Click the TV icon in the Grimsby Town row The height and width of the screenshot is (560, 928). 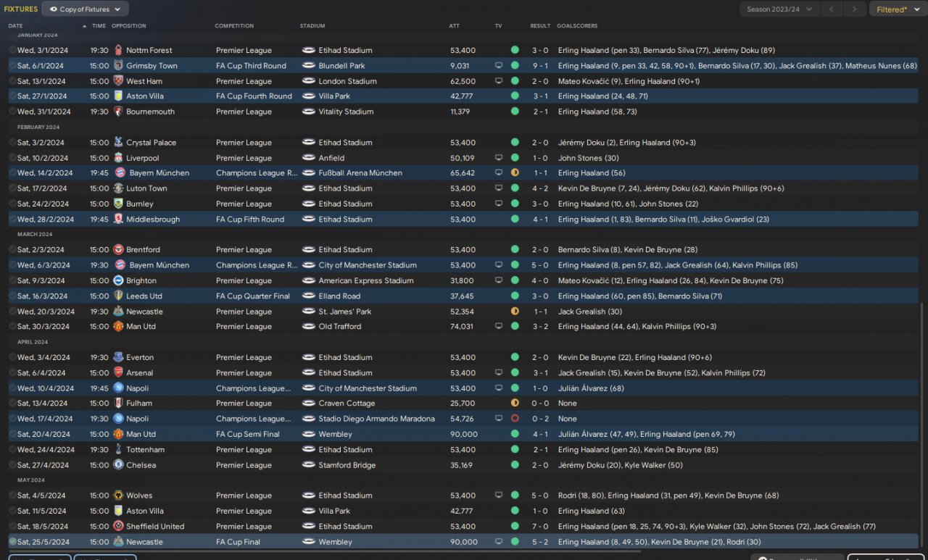point(499,65)
